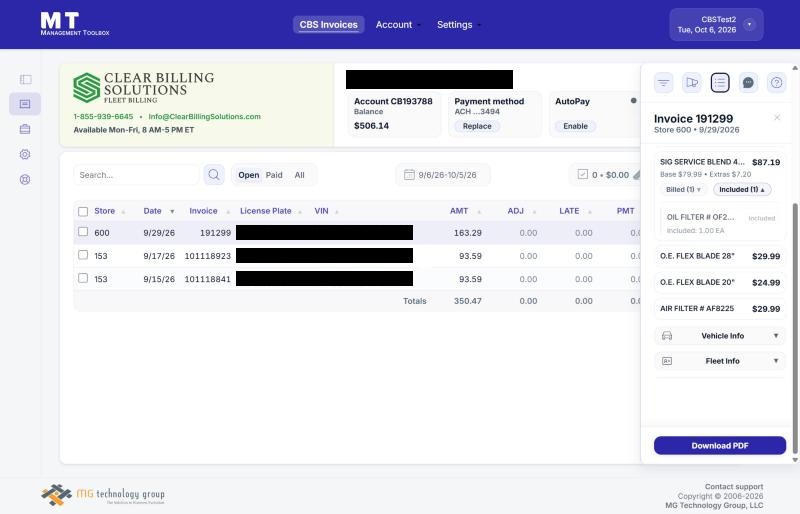Image resolution: width=800 pixels, height=514 pixels.
Task: Open the filter icon in side panel
Action: click(x=663, y=83)
